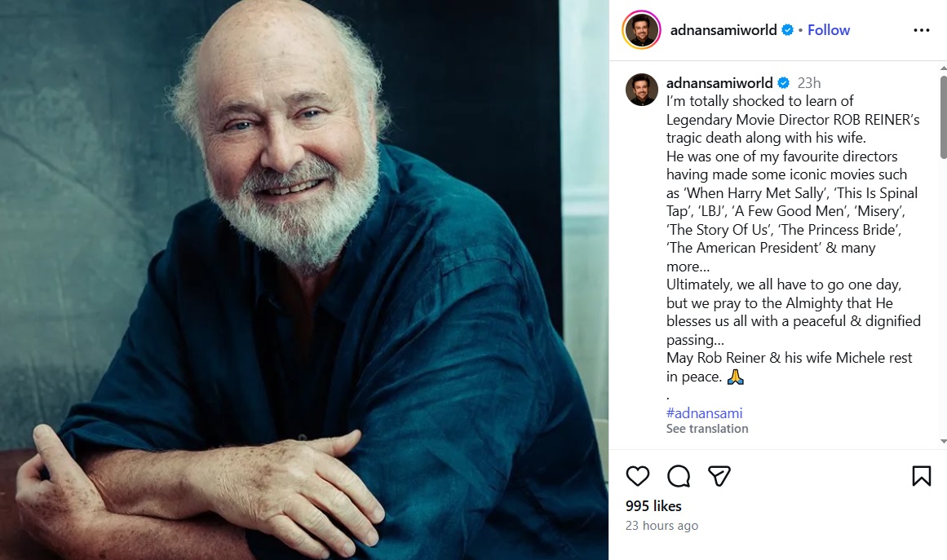
Task: Click the caption's adnansamiworld avatar
Action: 642,90
